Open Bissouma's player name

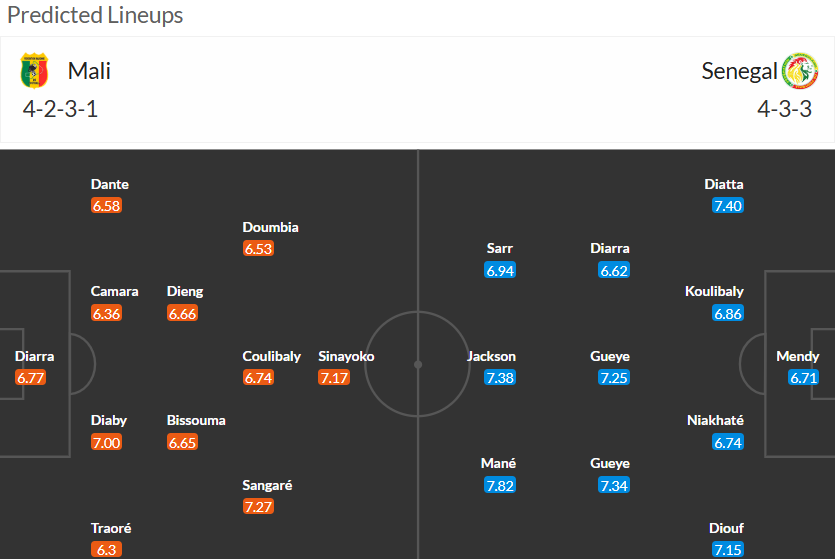[196, 420]
